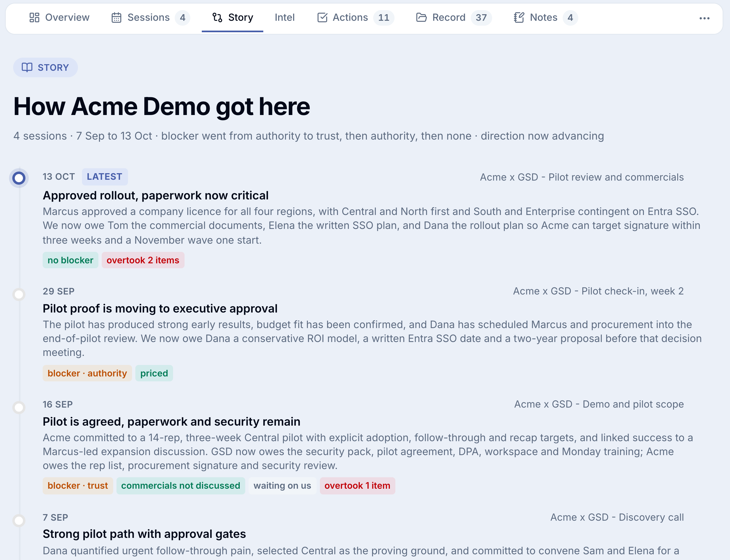Screen dimensions: 730x560
Task: Click the STORY label chip
Action: click(x=45, y=68)
